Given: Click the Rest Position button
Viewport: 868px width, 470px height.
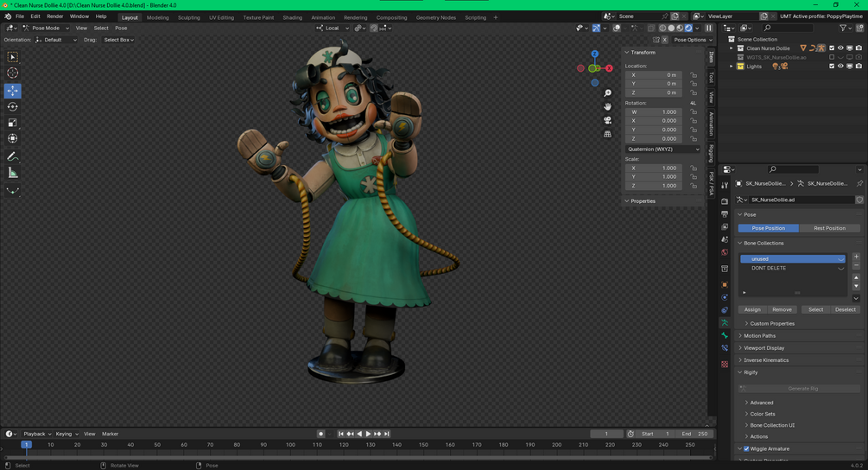Looking at the screenshot, I should (x=829, y=228).
